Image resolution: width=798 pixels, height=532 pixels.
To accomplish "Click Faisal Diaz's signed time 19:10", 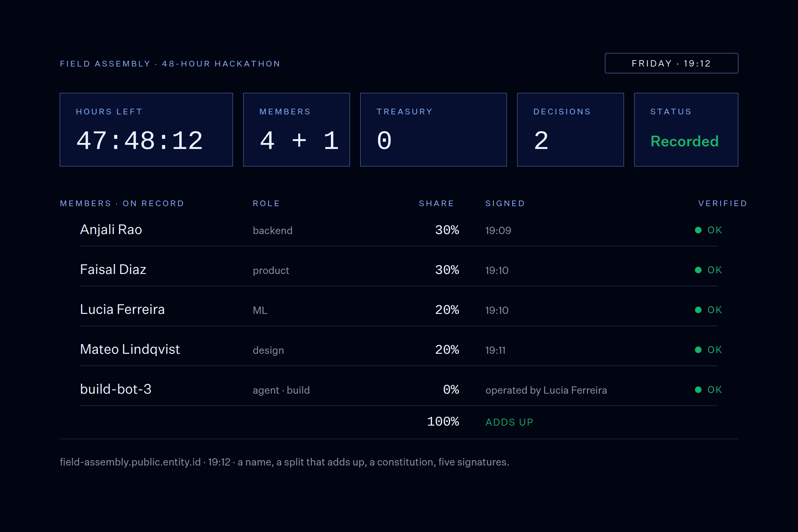I will tap(497, 270).
